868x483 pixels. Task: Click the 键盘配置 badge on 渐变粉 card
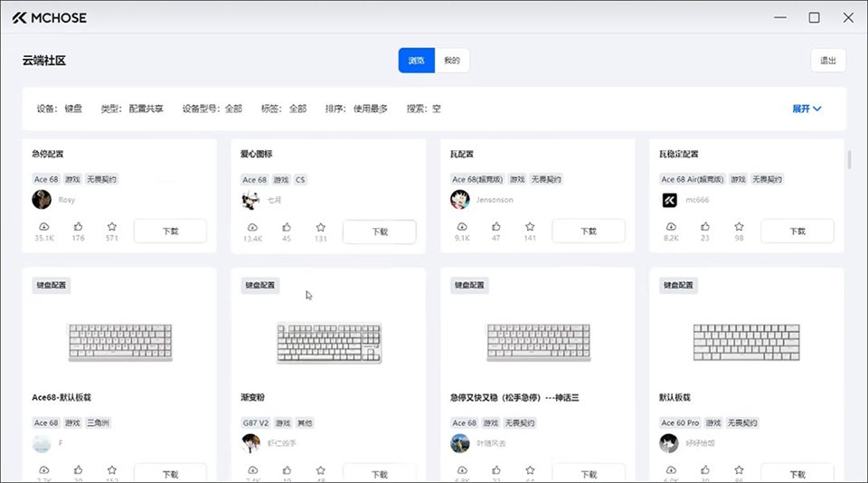pos(260,285)
